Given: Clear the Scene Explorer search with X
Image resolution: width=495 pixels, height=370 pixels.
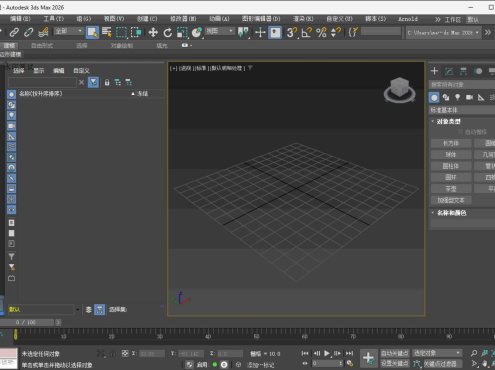Looking at the screenshot, I should [x=81, y=82].
